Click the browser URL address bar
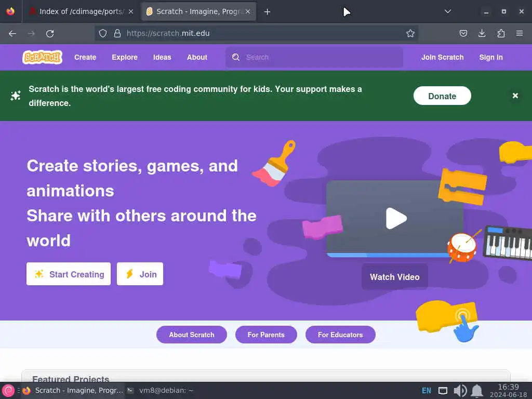Screen dimensions: 532x399 (256, 33)
